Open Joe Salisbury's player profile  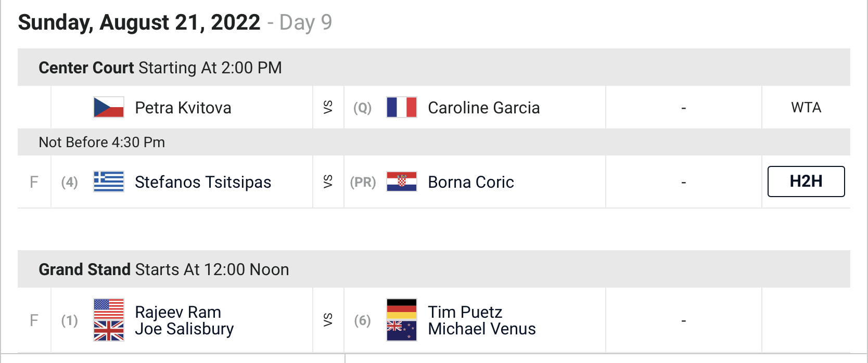click(184, 329)
